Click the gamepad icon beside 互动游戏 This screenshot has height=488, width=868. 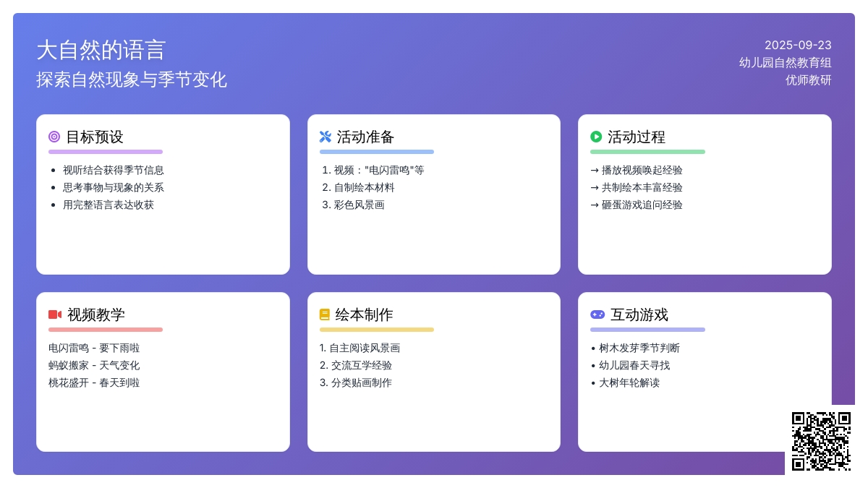(x=597, y=314)
